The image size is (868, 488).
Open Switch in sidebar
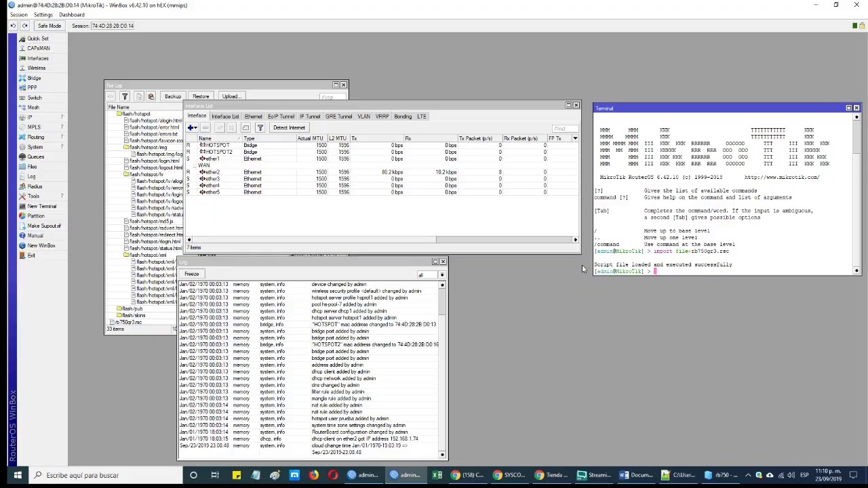pyautogui.click(x=34, y=98)
